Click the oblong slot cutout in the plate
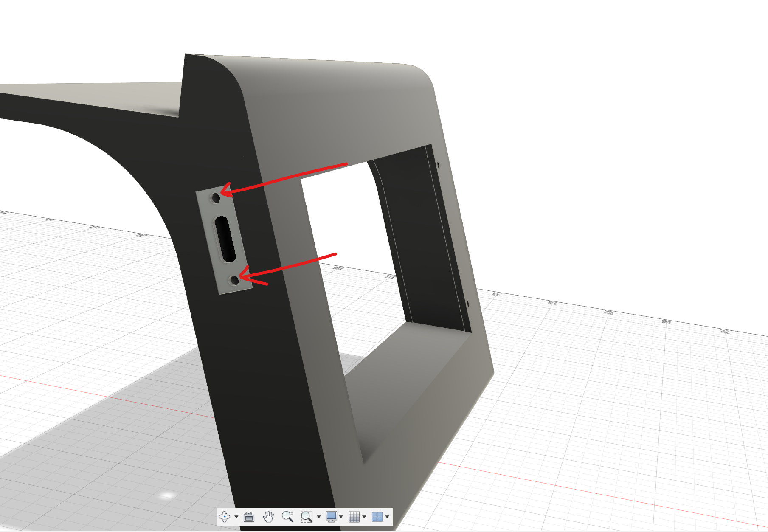This screenshot has width=768, height=532. pos(225,239)
